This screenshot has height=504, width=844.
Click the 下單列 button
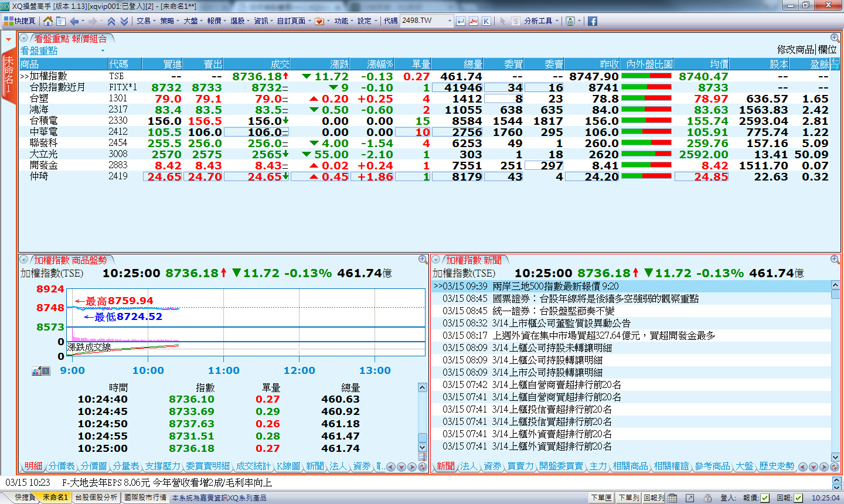pos(628,498)
